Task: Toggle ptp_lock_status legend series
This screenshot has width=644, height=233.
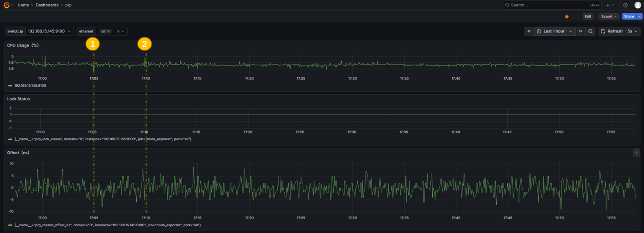Action: [x=100, y=139]
